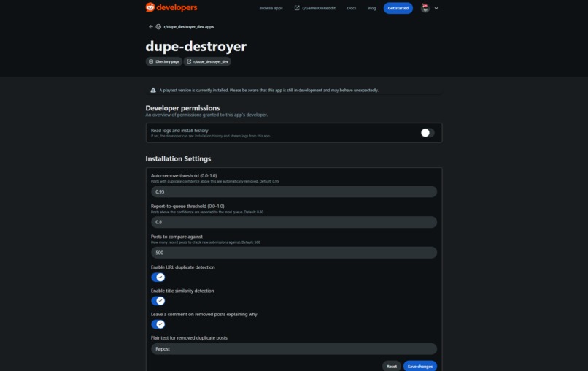
Task: Toggle leave a comment on removed posts
Action: click(x=158, y=324)
